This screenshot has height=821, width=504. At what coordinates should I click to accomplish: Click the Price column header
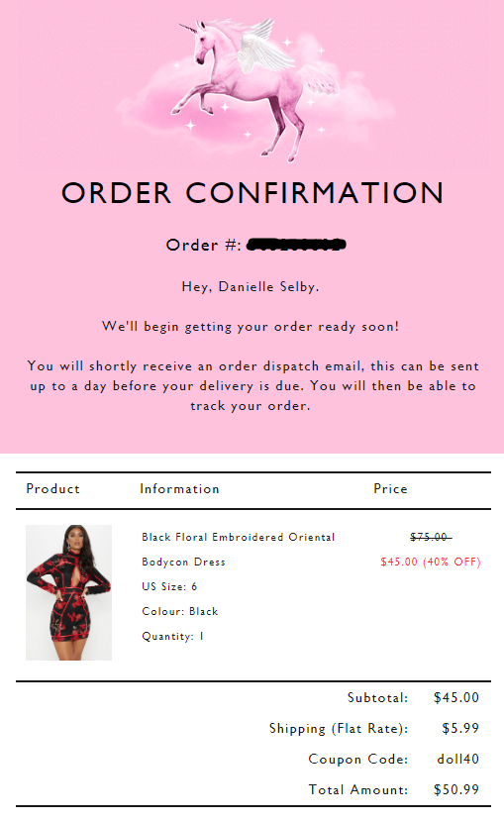point(390,489)
